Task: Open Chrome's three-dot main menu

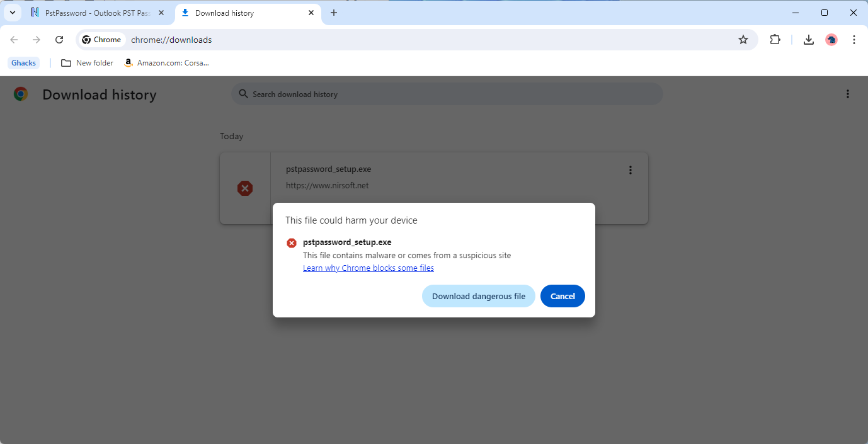Action: (854, 40)
